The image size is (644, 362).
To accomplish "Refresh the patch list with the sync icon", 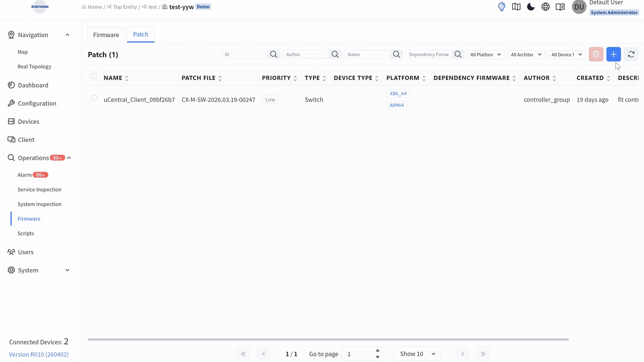I will (632, 54).
